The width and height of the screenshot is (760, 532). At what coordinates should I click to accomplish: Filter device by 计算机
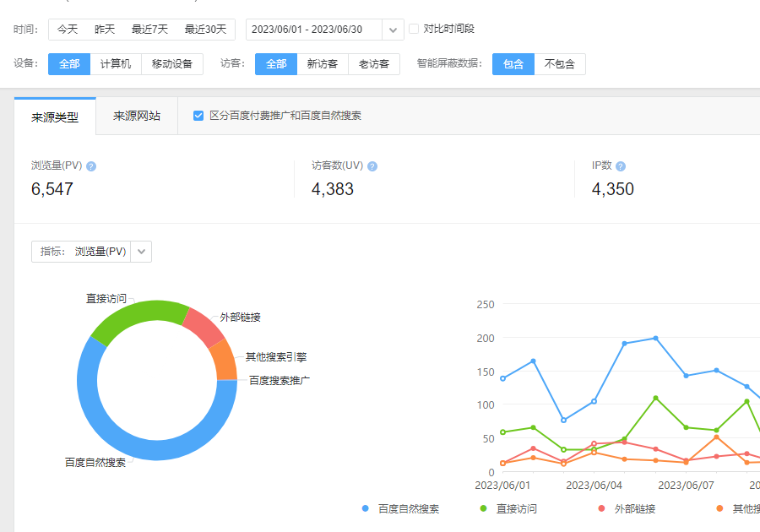click(116, 64)
